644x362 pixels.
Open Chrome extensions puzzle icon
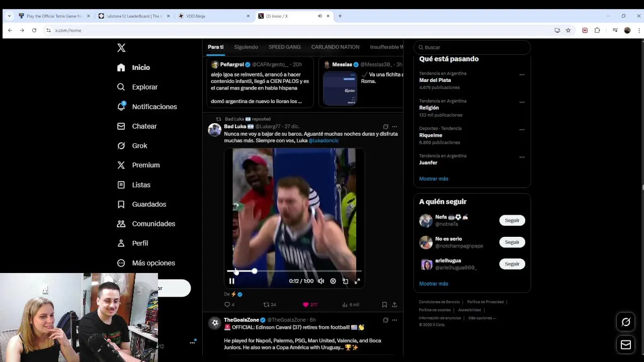click(597, 30)
